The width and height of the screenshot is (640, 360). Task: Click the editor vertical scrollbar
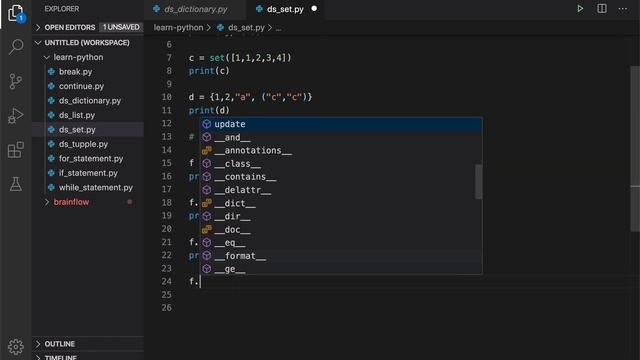635,149
